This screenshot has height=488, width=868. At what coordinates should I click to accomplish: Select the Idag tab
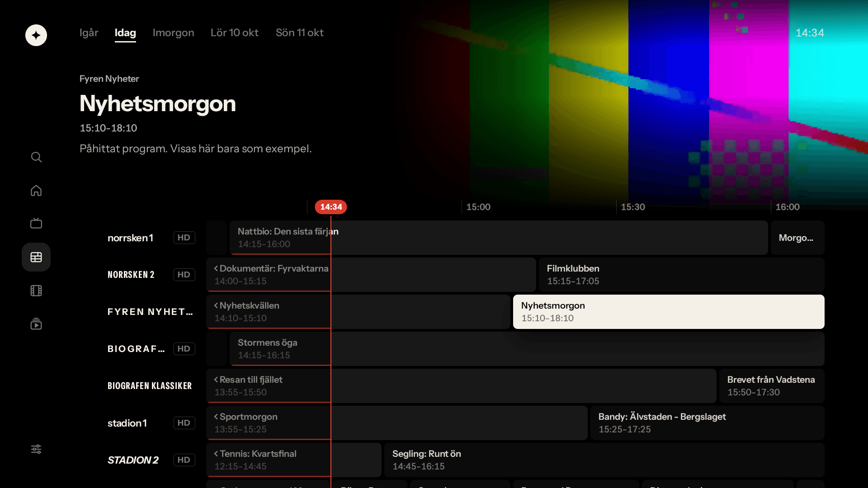pos(125,33)
